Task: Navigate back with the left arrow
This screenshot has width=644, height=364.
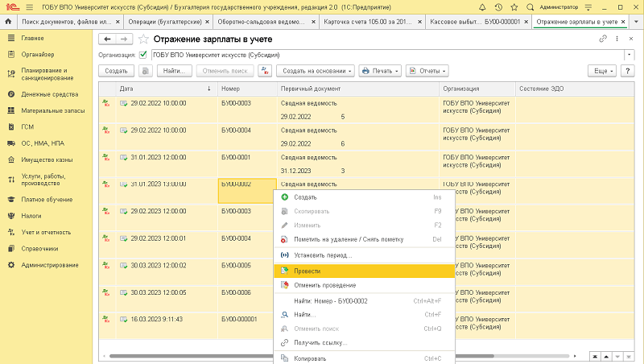Action: coord(106,39)
